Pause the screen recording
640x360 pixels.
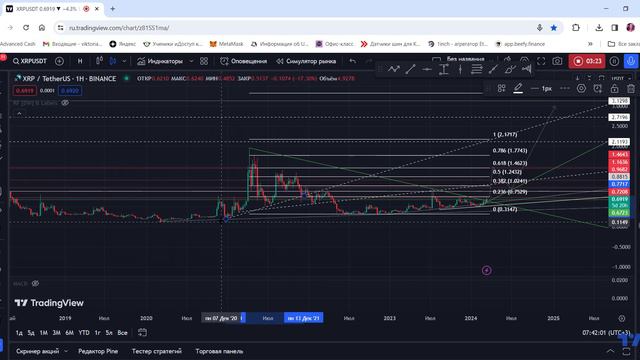tap(614, 61)
